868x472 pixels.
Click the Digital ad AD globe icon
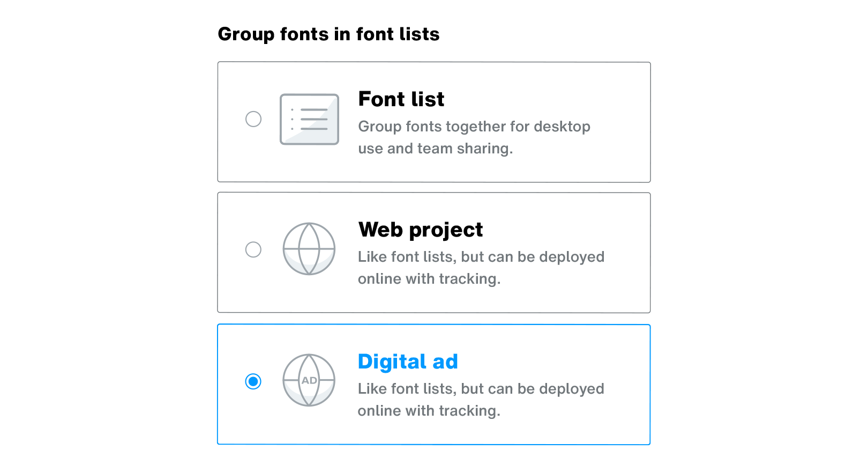pyautogui.click(x=309, y=380)
